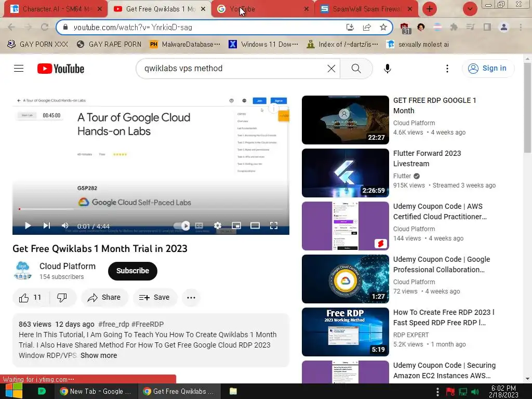The image size is (532, 399).
Task: Open the YouTube hamburger guide menu
Action: pyautogui.click(x=19, y=69)
